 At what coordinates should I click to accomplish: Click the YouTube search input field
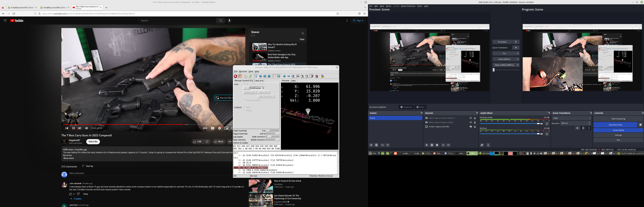(177, 21)
